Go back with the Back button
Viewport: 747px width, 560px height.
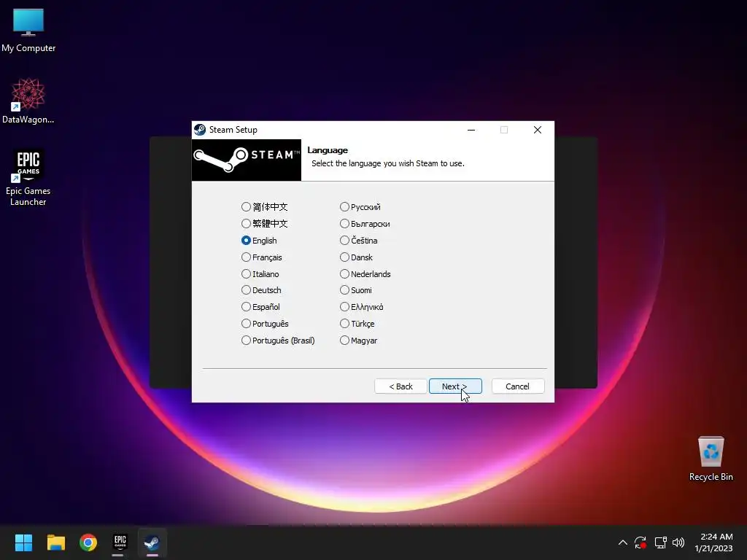[400, 386]
